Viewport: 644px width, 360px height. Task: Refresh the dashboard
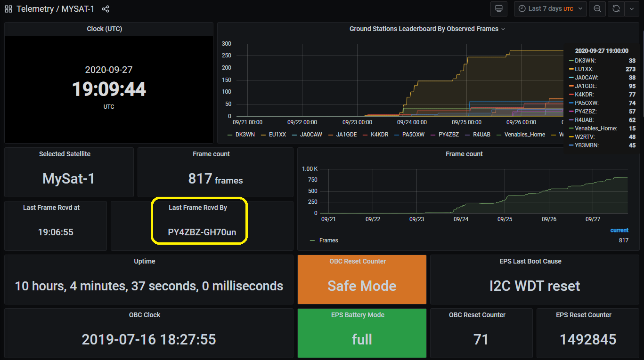(616, 8)
